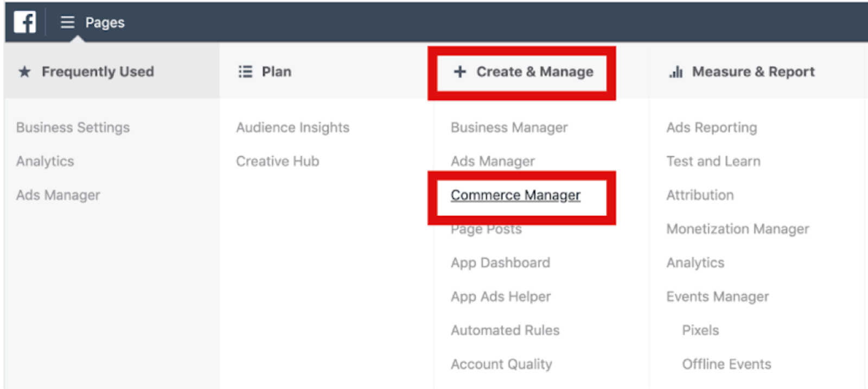Screen dimensions: 868x389
Task: Open the hamburger menu icon beside Pages
Action: [67, 22]
